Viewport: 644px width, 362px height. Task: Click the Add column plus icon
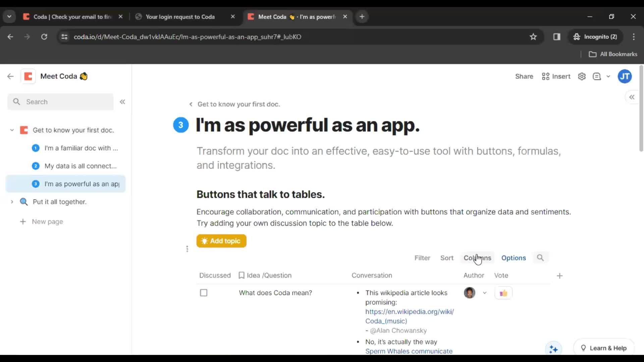[x=559, y=276]
